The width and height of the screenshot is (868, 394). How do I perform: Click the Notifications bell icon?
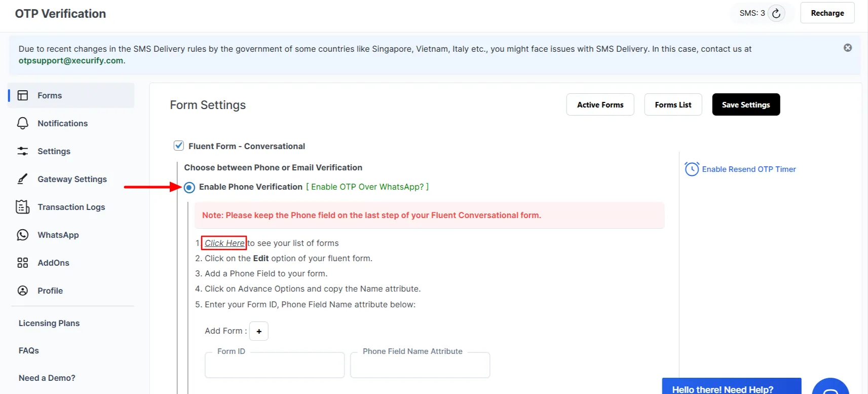tap(23, 123)
